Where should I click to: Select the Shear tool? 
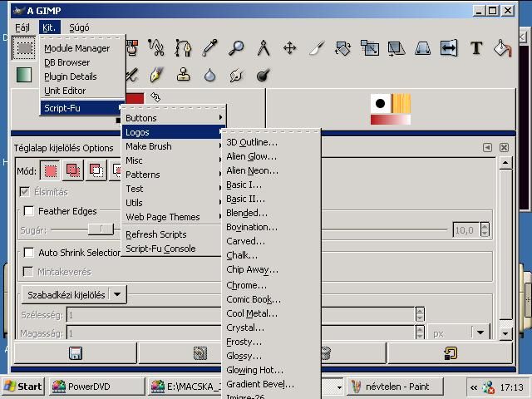pos(396,48)
